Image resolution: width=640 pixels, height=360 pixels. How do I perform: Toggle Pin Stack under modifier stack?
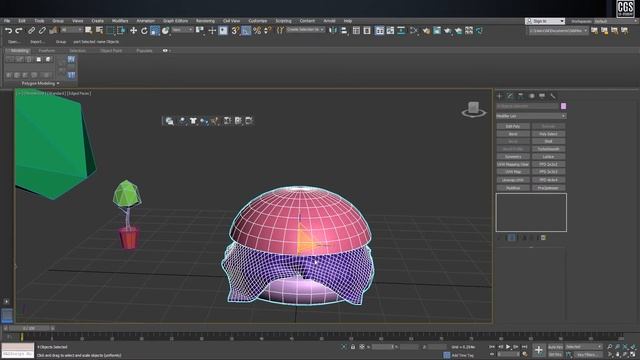500,238
